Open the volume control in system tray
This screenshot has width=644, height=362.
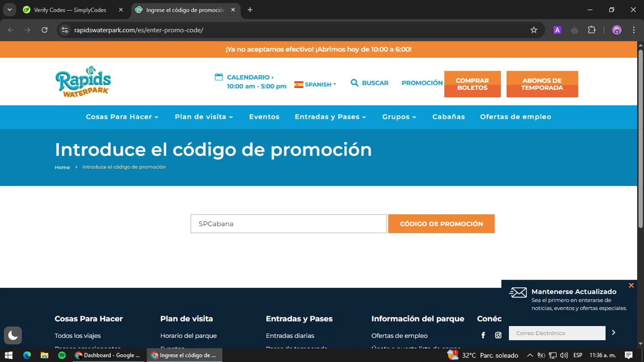pos(564,355)
